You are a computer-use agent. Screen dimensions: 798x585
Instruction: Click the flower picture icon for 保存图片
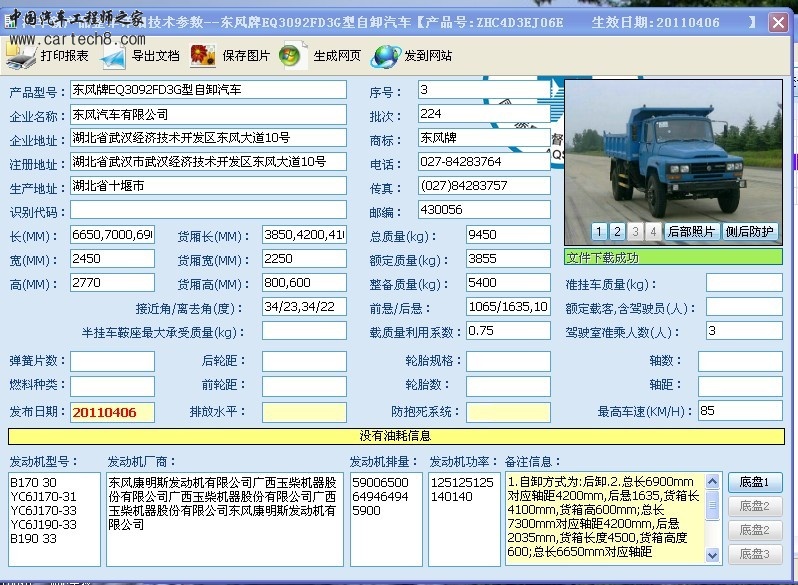pos(203,55)
